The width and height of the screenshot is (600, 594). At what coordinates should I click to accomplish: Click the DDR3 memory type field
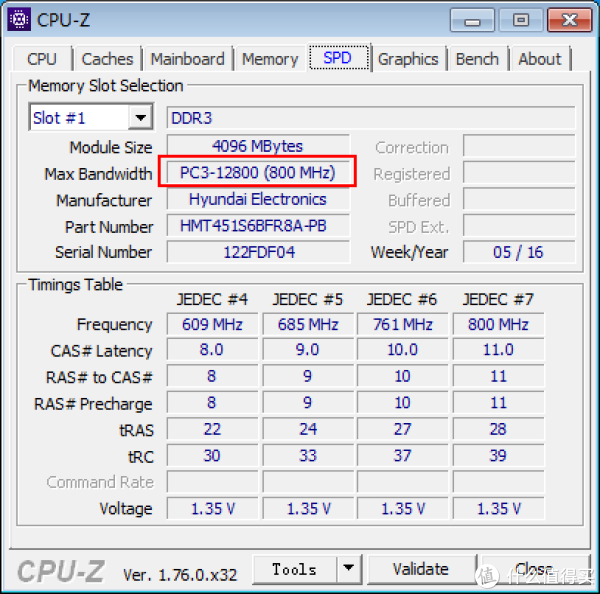pyautogui.click(x=371, y=118)
